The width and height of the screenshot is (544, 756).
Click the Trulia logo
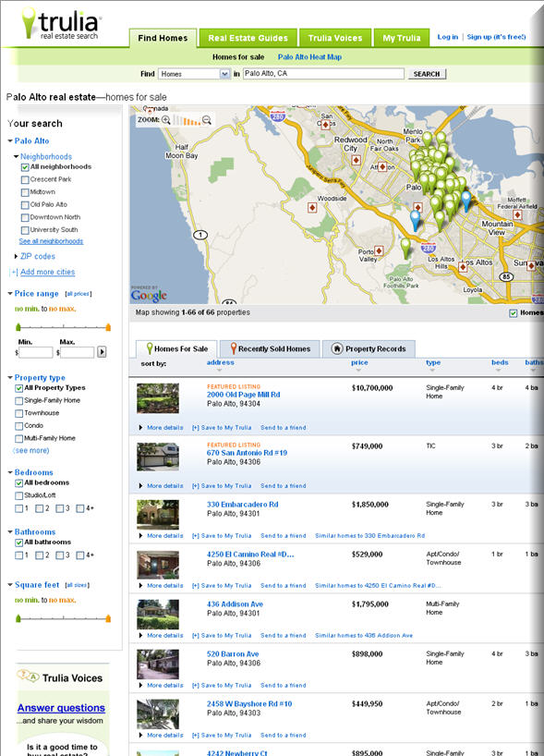[61, 24]
